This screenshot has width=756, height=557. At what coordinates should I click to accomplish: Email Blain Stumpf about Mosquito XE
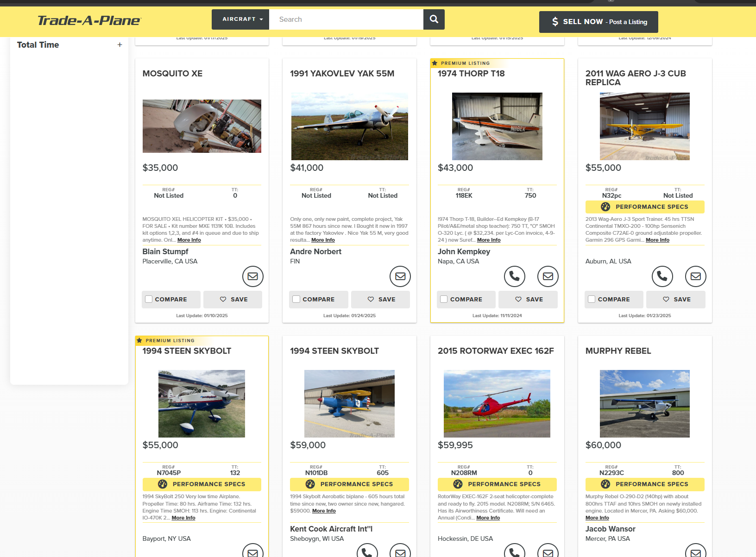tap(253, 276)
